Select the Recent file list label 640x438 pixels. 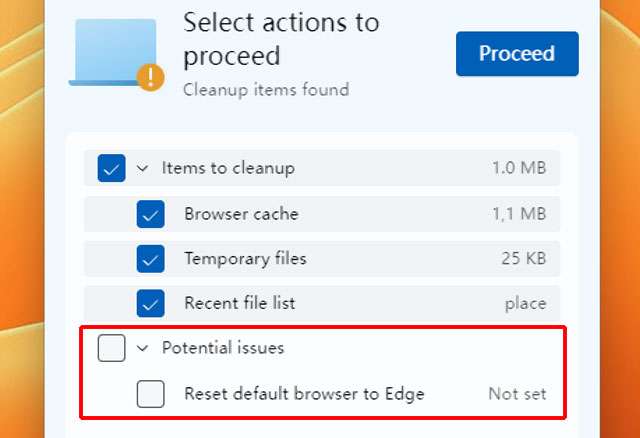239,303
